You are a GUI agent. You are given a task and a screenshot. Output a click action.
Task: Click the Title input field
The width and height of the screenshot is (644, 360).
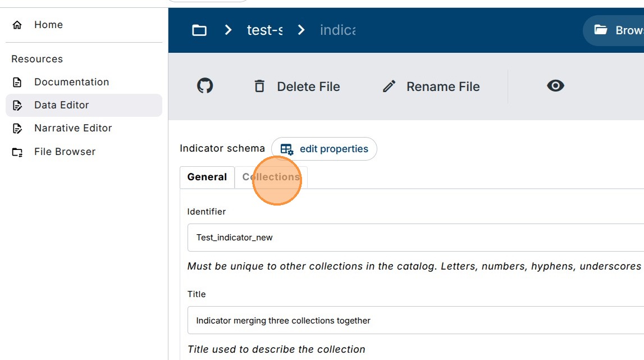coord(415,321)
